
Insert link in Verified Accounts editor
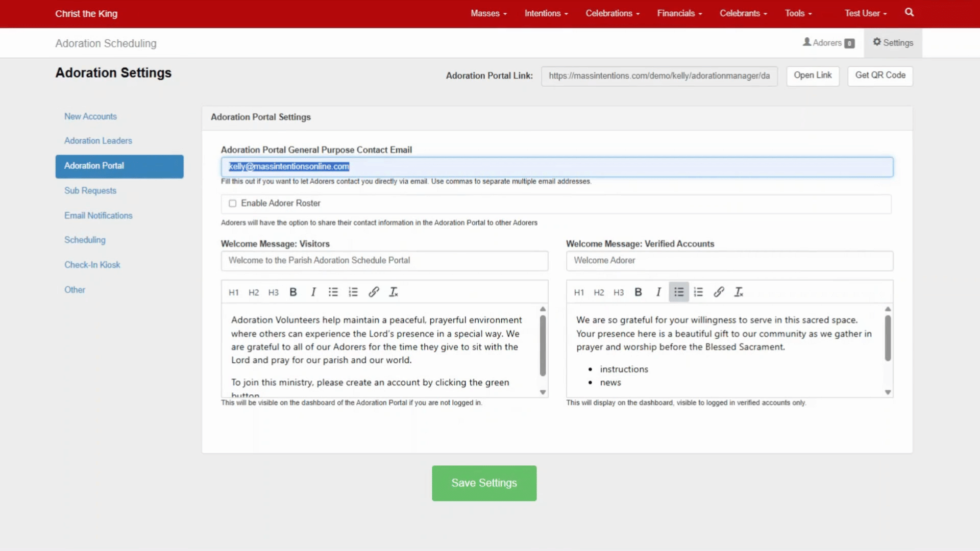click(719, 292)
